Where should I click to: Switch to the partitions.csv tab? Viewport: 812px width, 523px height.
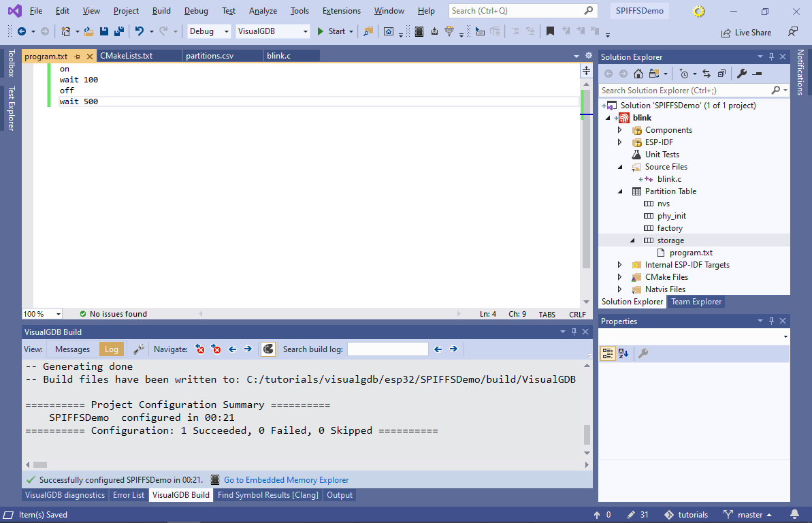[210, 56]
